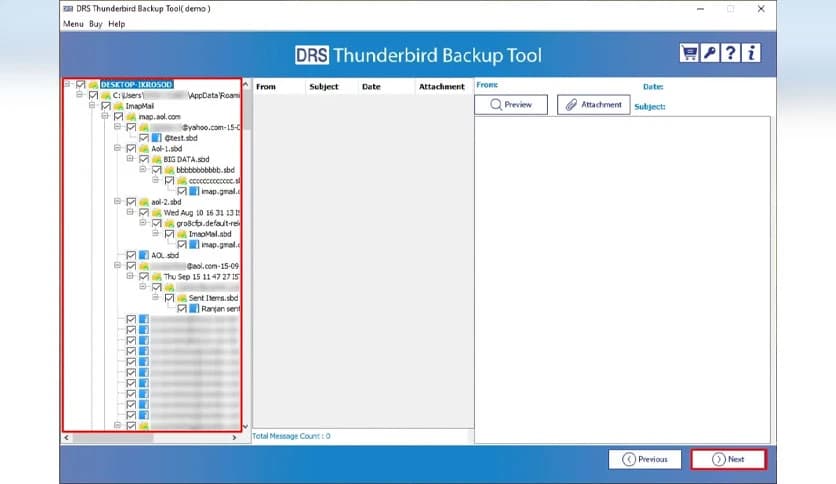Open the Help menu
The width and height of the screenshot is (836, 484).
point(116,24)
